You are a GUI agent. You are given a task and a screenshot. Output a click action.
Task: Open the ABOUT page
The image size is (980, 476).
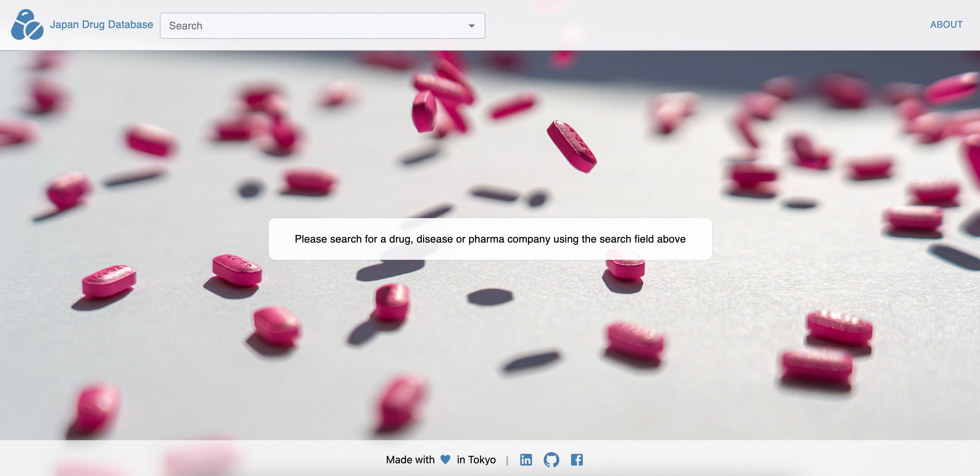pyautogui.click(x=946, y=25)
